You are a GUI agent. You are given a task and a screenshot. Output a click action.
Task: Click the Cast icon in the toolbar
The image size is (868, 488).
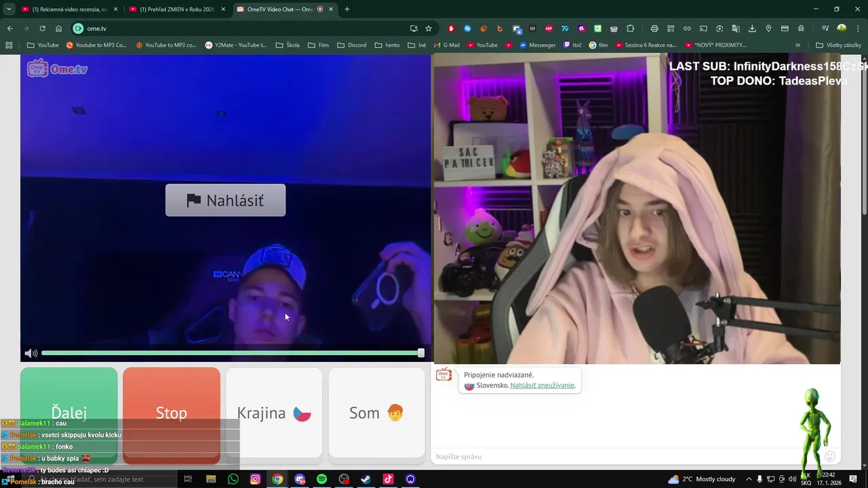coord(703,28)
